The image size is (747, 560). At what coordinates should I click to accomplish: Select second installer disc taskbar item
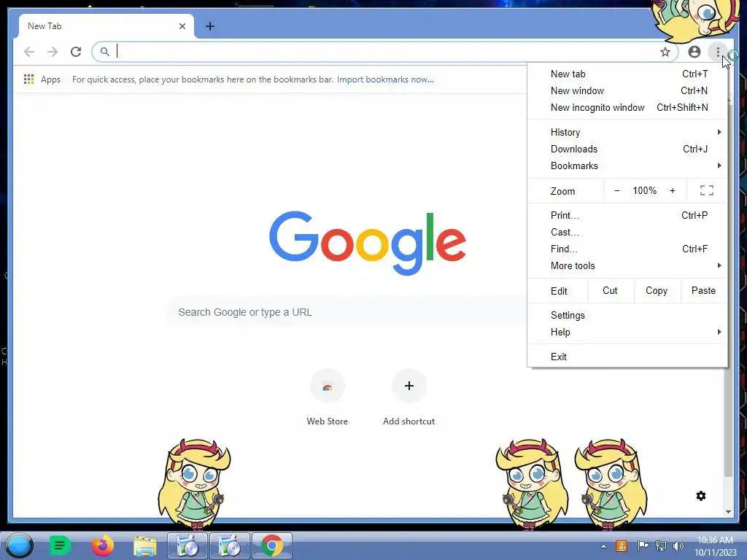229,545
